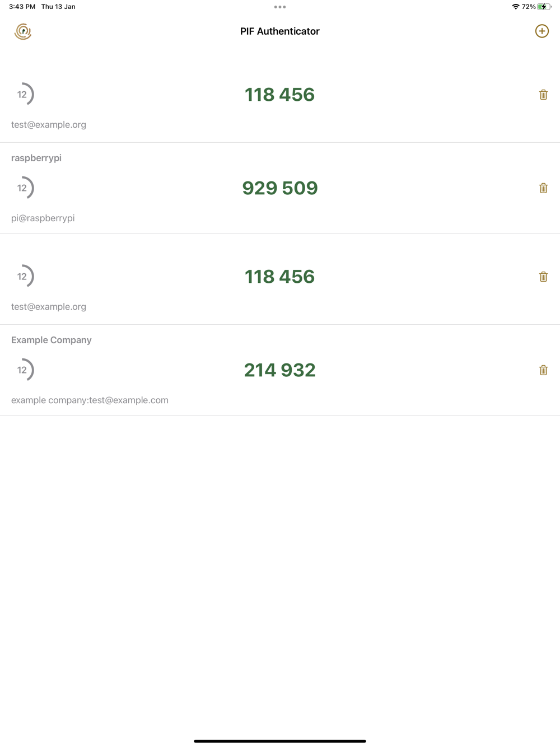
Task: Delete the first test@example.org entry
Action: [543, 95]
